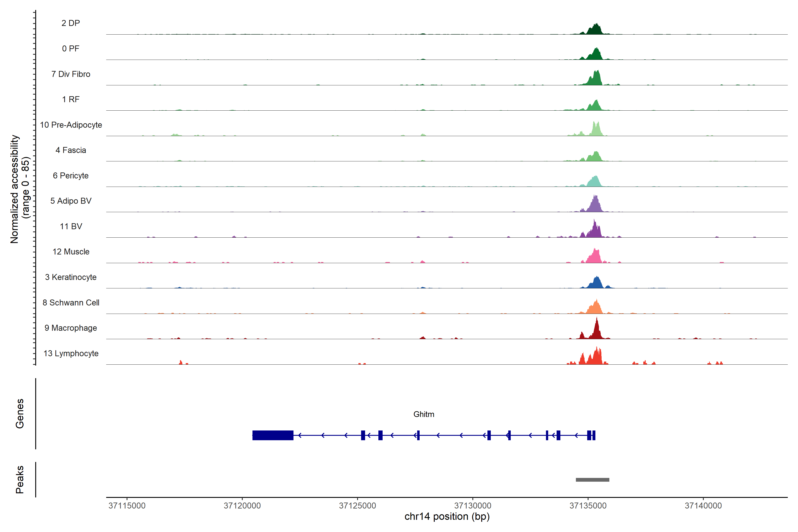Click the 9 Macrophage track label
Image resolution: width=798 pixels, height=532 pixels.
tap(70, 328)
